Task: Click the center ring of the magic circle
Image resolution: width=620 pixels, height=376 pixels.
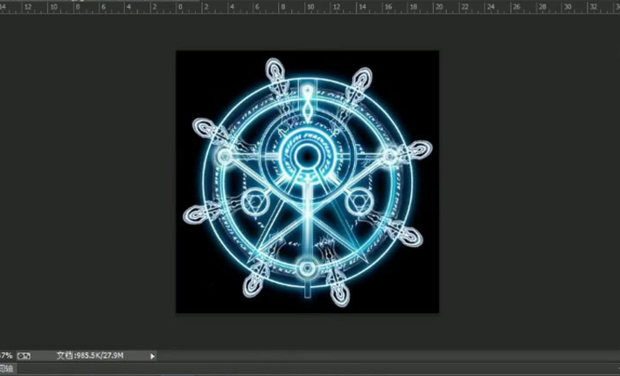Action: [x=306, y=156]
